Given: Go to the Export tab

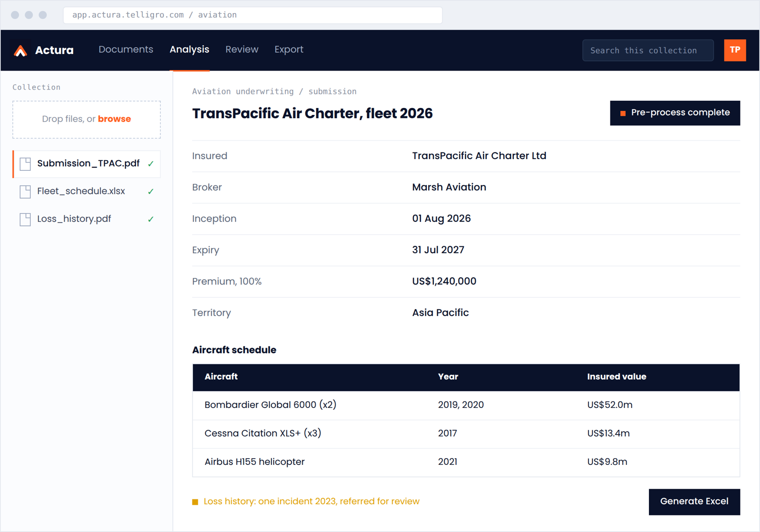Looking at the screenshot, I should pyautogui.click(x=289, y=50).
